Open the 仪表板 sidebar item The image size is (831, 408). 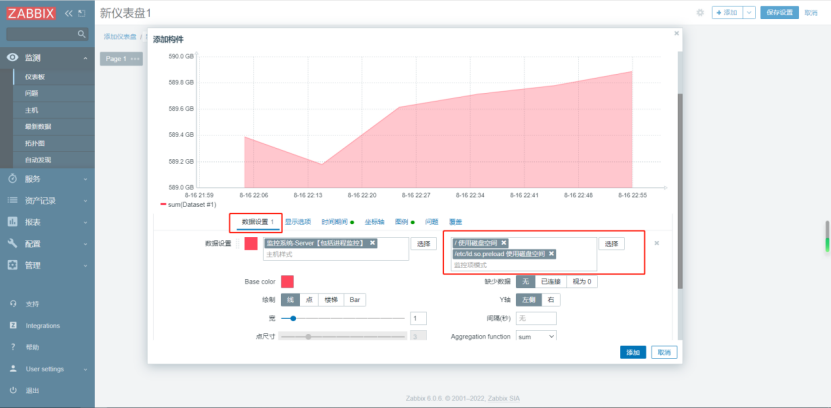54,77
